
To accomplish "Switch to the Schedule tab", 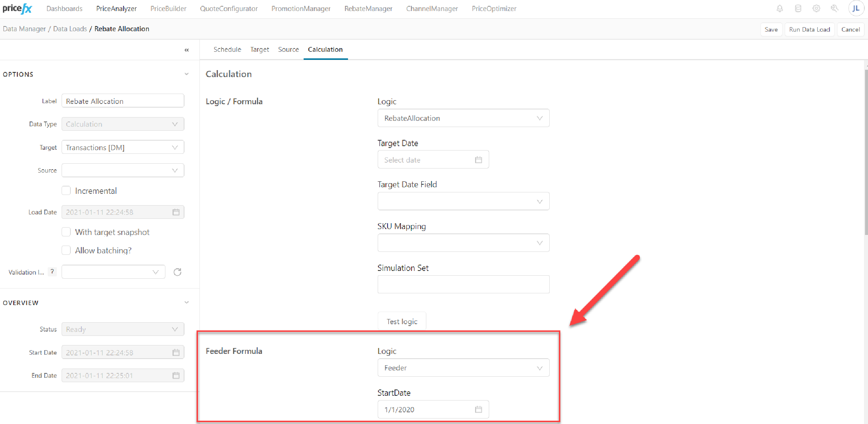I will [x=227, y=50].
